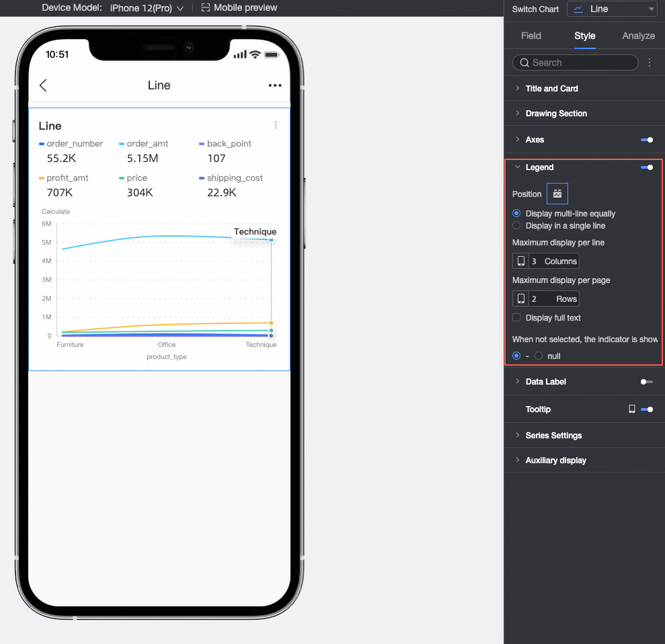Click the legend position icon button
The width and height of the screenshot is (665, 644).
[x=557, y=194]
